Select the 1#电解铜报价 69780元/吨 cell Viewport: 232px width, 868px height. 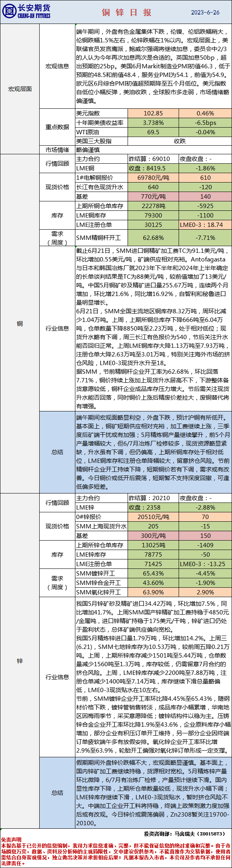coord(153,178)
